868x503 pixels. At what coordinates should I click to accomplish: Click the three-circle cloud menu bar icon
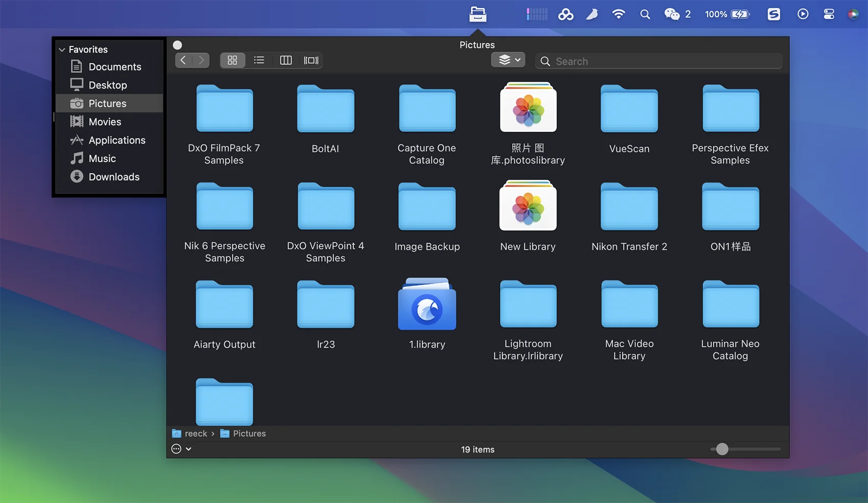(566, 14)
